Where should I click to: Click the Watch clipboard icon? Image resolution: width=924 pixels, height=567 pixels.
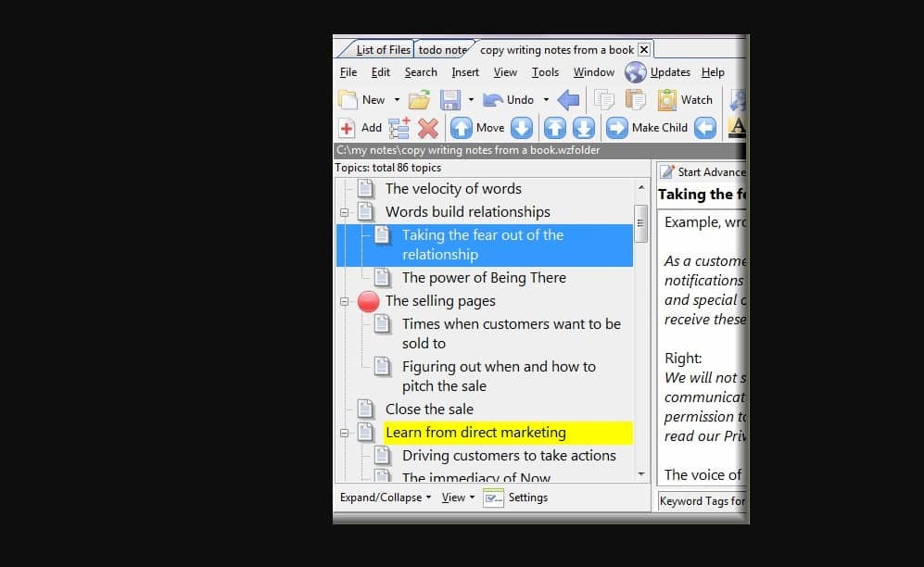tap(667, 99)
